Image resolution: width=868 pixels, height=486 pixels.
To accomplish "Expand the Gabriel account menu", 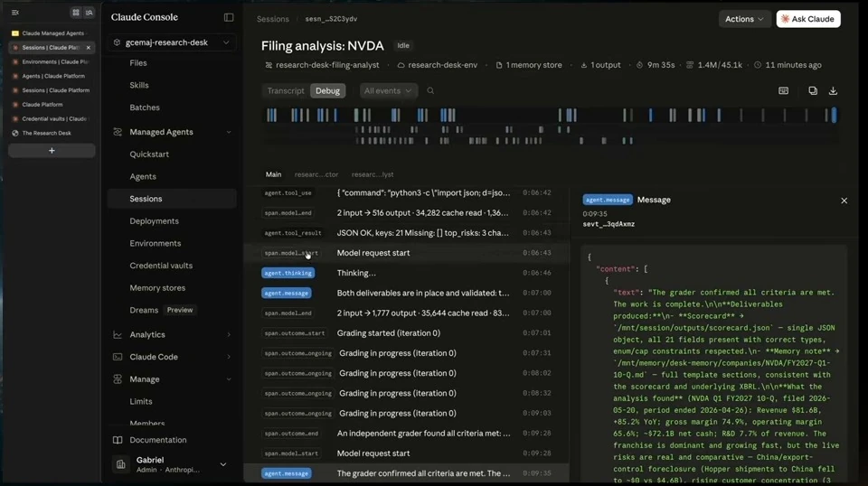I will coord(223,464).
